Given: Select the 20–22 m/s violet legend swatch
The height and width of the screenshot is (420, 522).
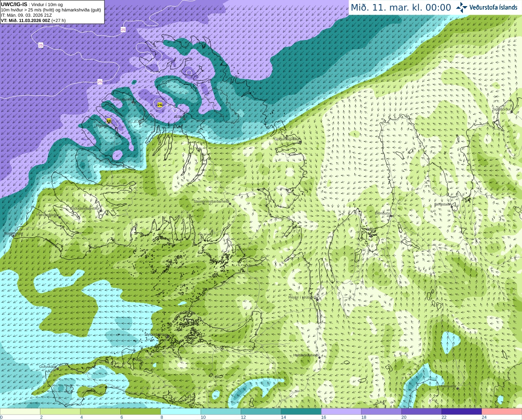Looking at the screenshot, I should pyautogui.click(x=422, y=411).
